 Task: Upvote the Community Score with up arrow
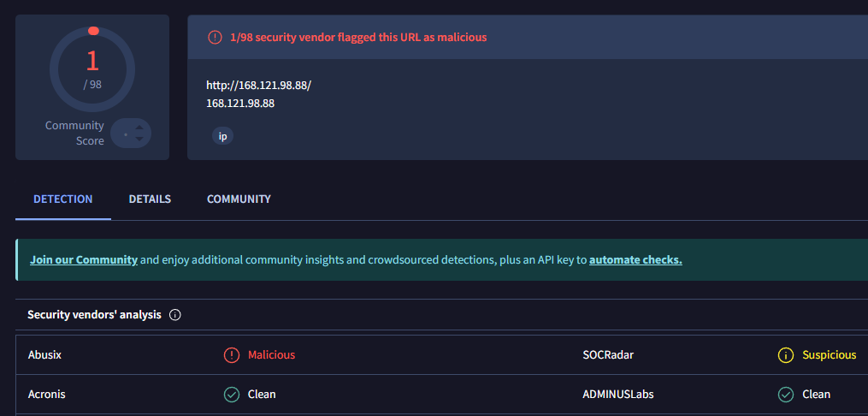coord(139,127)
